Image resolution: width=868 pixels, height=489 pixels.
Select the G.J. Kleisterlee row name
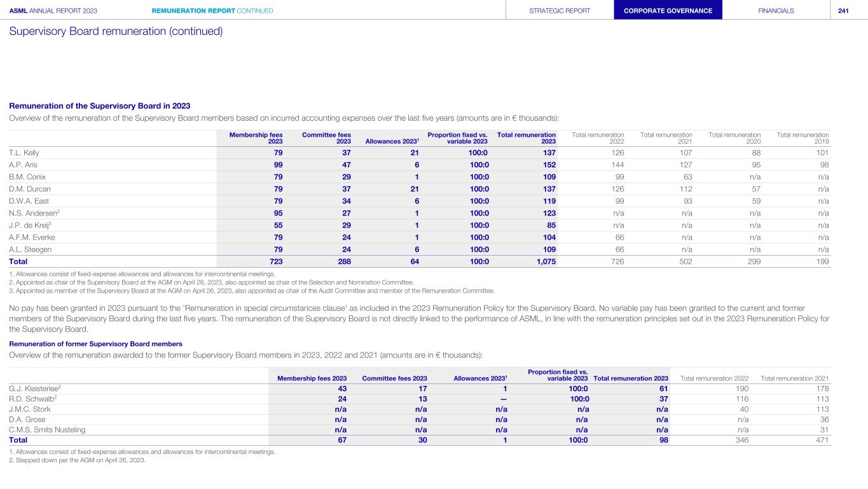click(x=34, y=389)
